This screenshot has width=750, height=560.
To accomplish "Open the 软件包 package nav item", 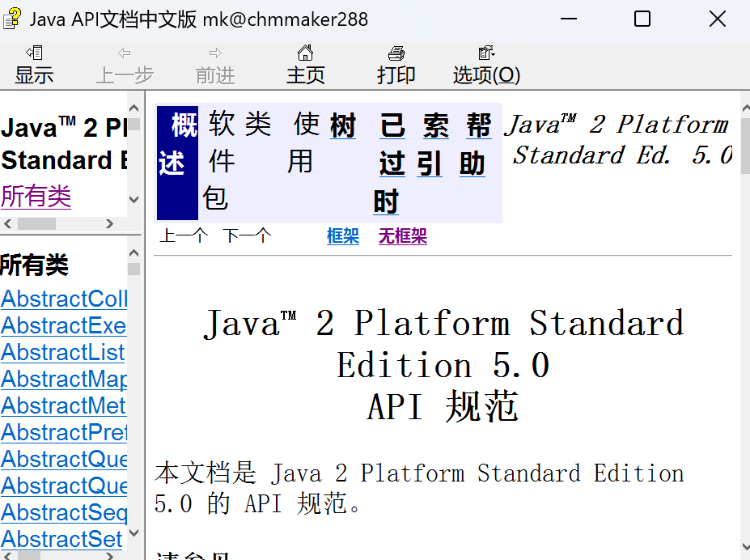I will pyautogui.click(x=221, y=161).
